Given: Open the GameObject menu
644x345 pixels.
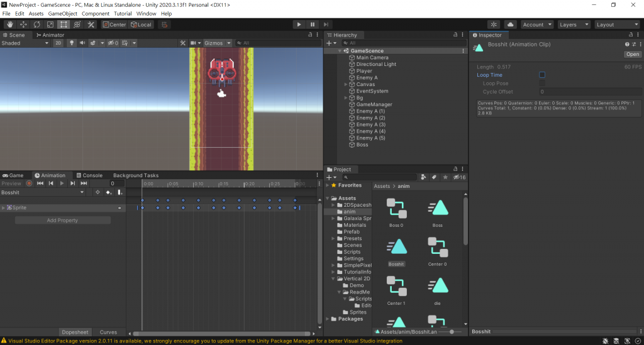Looking at the screenshot, I should 62,14.
